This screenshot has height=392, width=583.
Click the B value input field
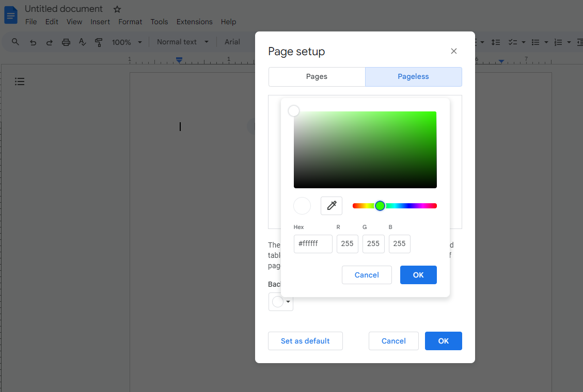(399, 244)
